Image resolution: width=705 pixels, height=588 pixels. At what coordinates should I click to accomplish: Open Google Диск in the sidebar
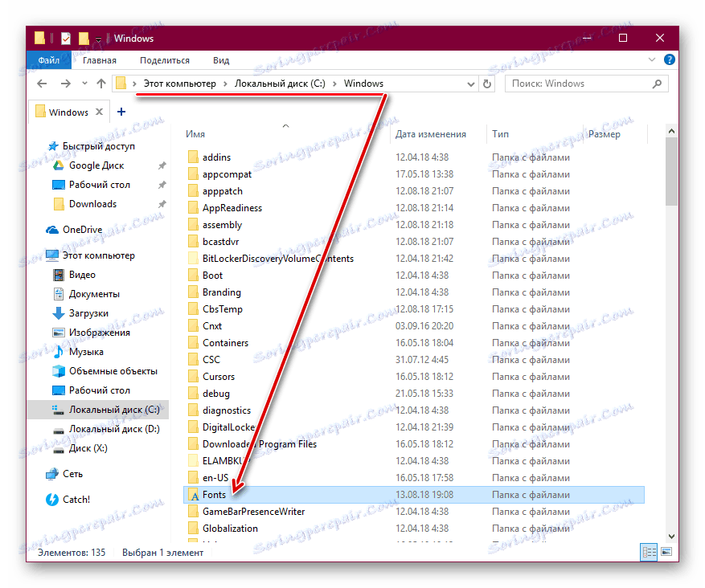[96, 165]
